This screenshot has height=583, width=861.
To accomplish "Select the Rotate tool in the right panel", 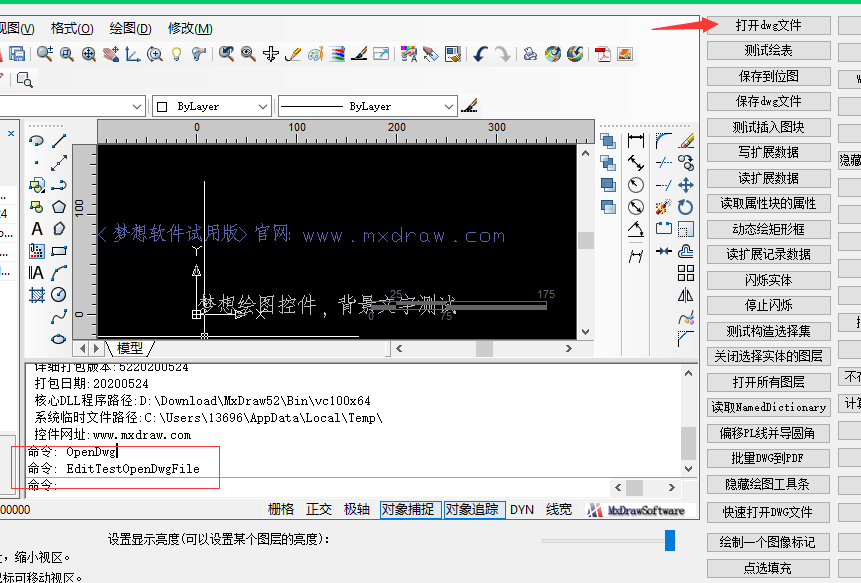I will (x=684, y=206).
